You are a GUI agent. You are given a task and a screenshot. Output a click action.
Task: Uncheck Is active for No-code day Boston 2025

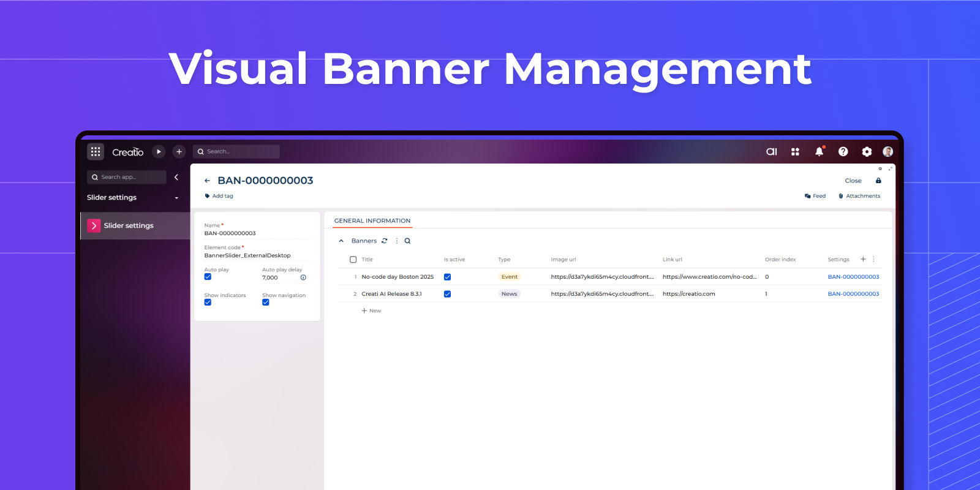pos(447,277)
